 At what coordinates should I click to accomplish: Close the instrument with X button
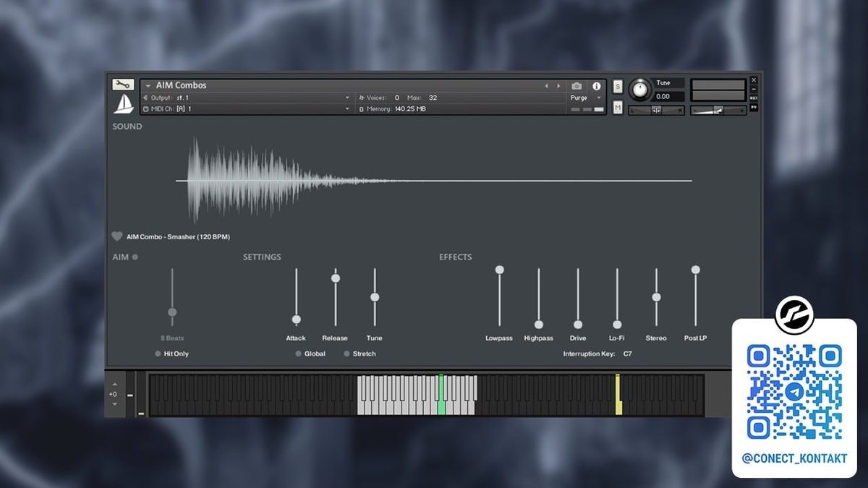pyautogui.click(x=754, y=80)
